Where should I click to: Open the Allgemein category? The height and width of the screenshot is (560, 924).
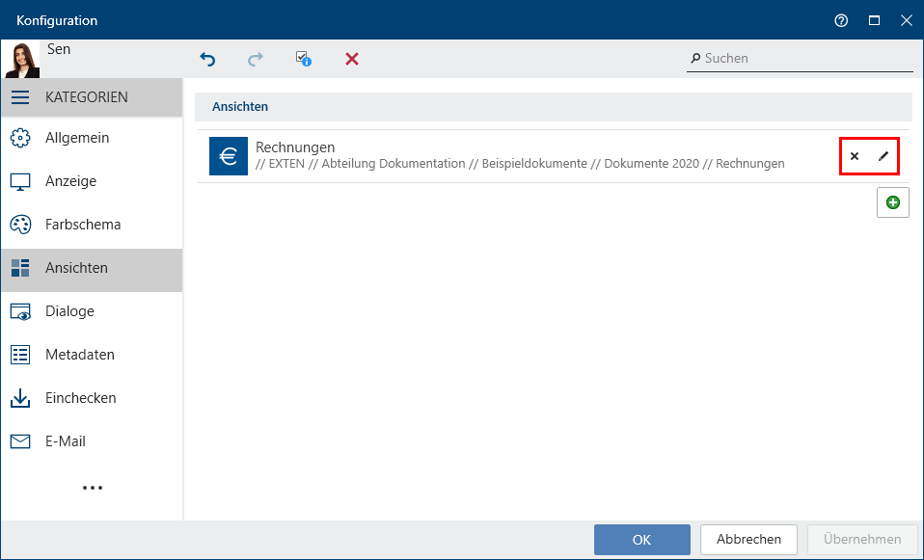pos(92,138)
